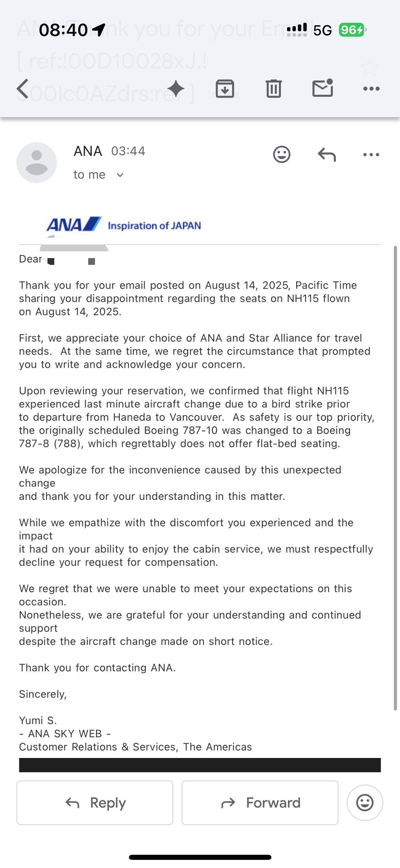Open the top toolbar three-dot menu
400x868 pixels.
click(371, 89)
